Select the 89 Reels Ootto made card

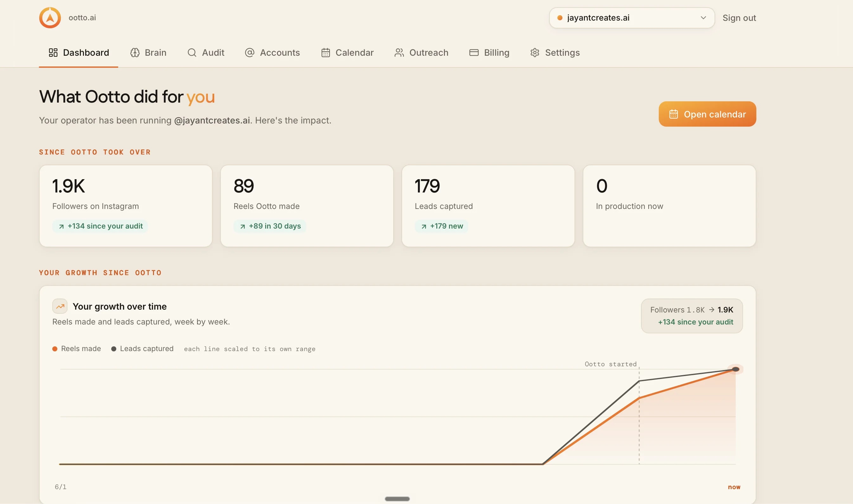307,206
